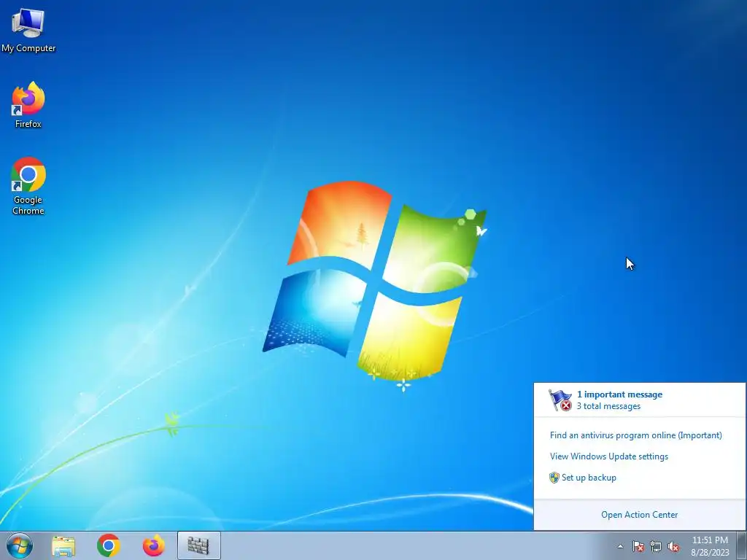This screenshot has width=747, height=560.
Task: Click the '3 total messages' text
Action: pyautogui.click(x=608, y=406)
